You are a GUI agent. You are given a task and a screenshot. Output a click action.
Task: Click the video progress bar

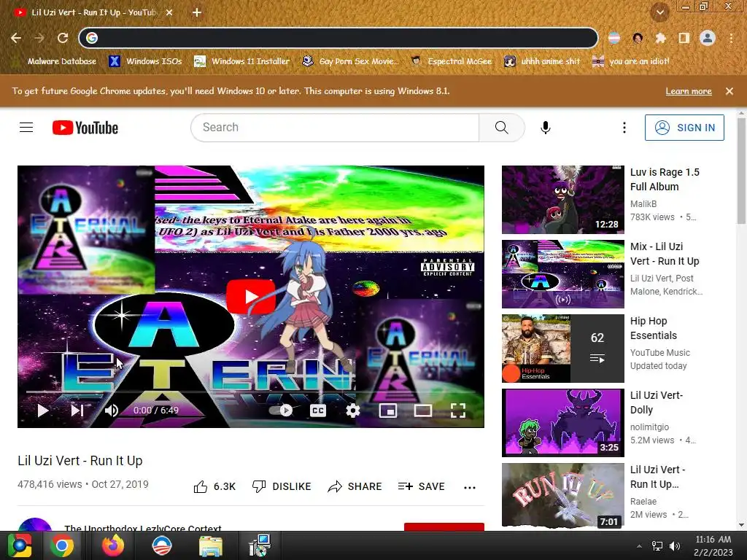pyautogui.click(x=251, y=392)
